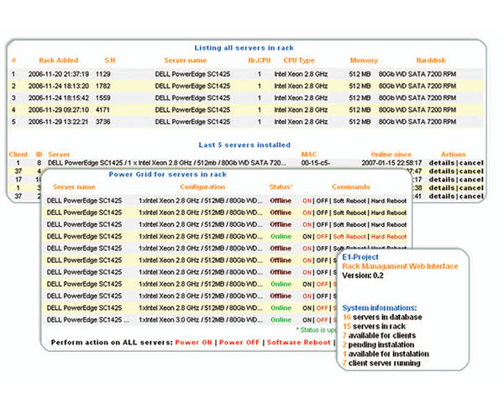
Task: Click the 'System informations:' heading
Action: click(380, 307)
